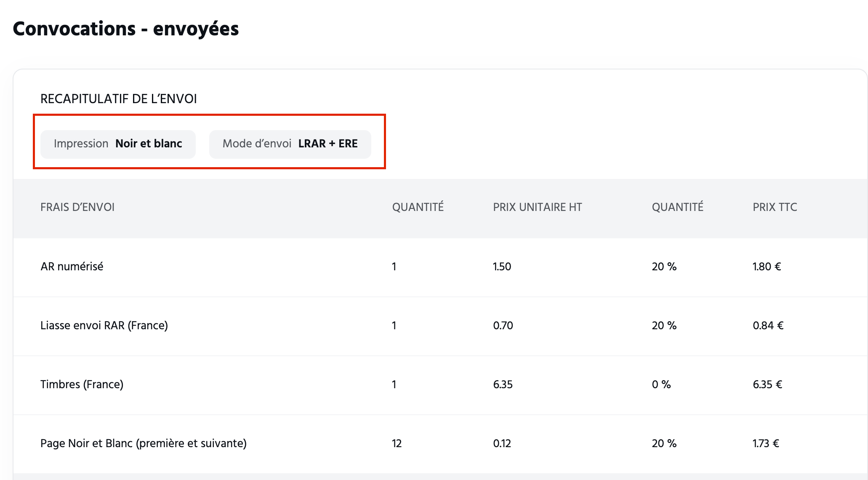Viewport: 868px width, 480px height.
Task: Select the Page Noir et Blanc row
Action: point(440,444)
